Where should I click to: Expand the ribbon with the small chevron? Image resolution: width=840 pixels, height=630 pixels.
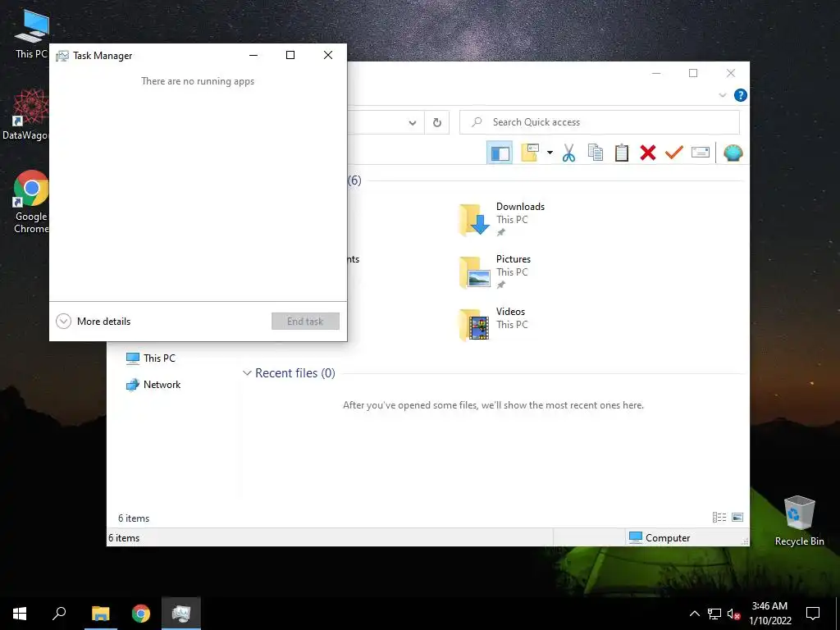point(722,95)
